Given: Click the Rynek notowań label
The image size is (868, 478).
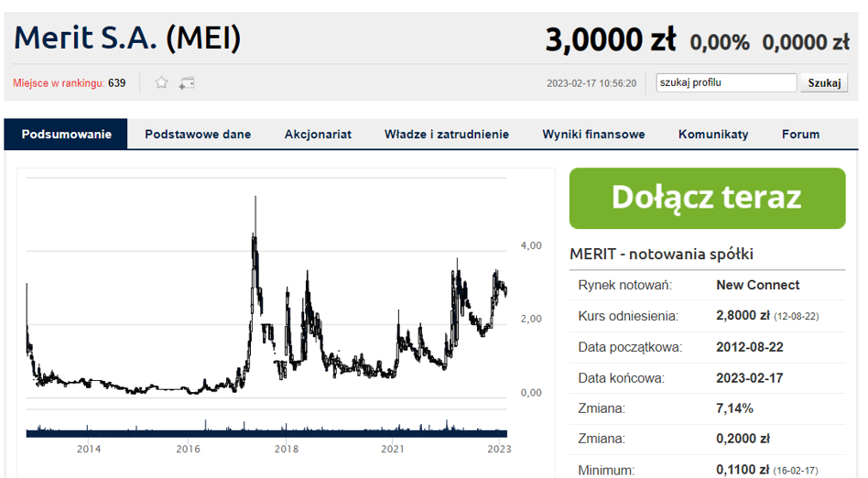Looking at the screenshot, I should (625, 285).
